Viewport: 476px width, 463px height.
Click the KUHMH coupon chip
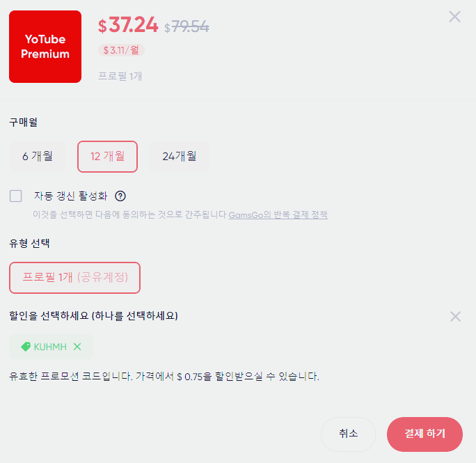[51, 347]
